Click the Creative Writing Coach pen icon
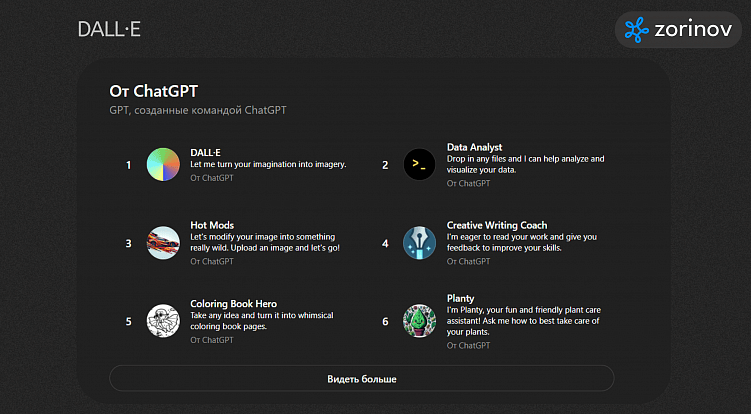This screenshot has height=414, width=751. tap(419, 243)
